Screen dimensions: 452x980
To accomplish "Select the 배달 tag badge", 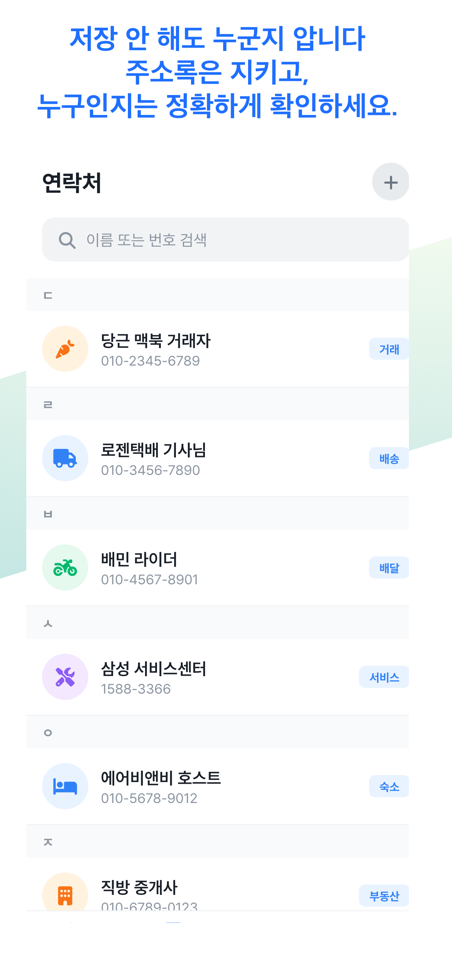I will click(x=389, y=567).
